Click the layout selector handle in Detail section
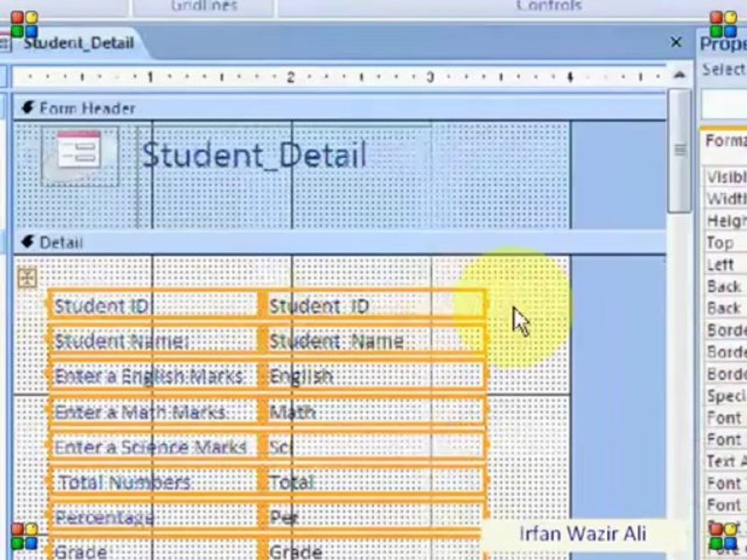The image size is (747, 560). pos(27,278)
